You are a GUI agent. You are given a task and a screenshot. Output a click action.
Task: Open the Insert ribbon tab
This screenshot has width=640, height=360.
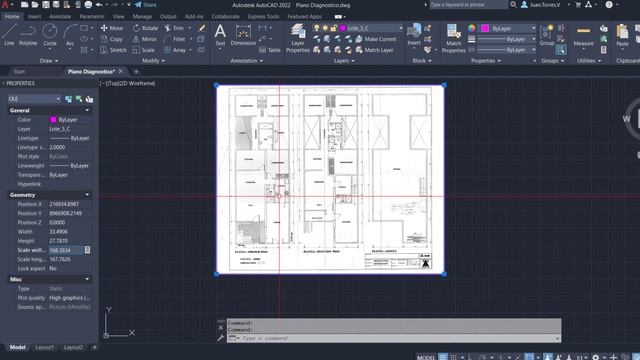34,16
